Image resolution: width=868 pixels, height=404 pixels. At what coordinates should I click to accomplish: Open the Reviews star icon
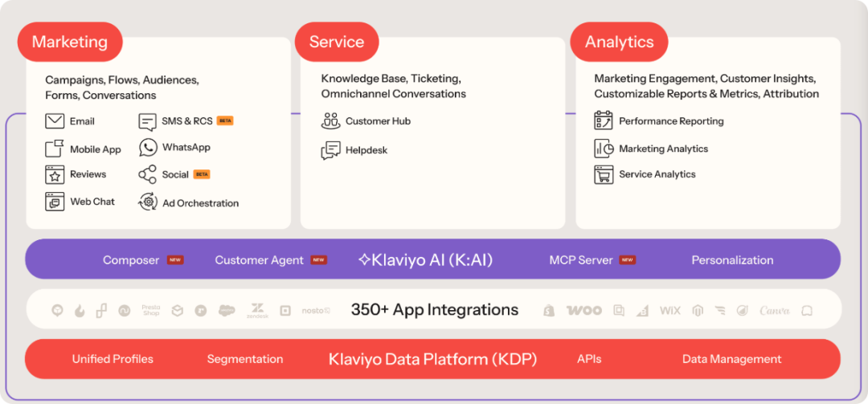[55, 174]
